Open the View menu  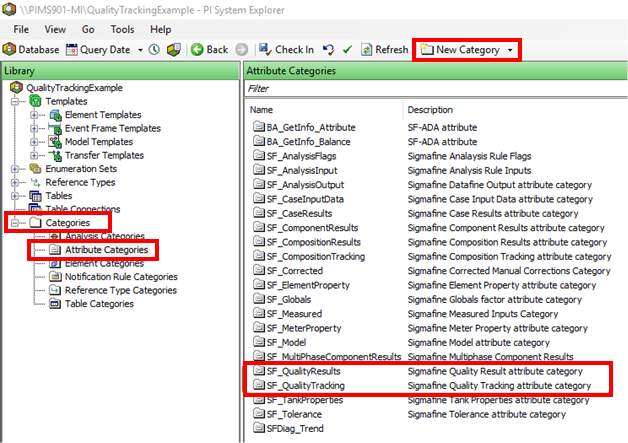pos(55,29)
